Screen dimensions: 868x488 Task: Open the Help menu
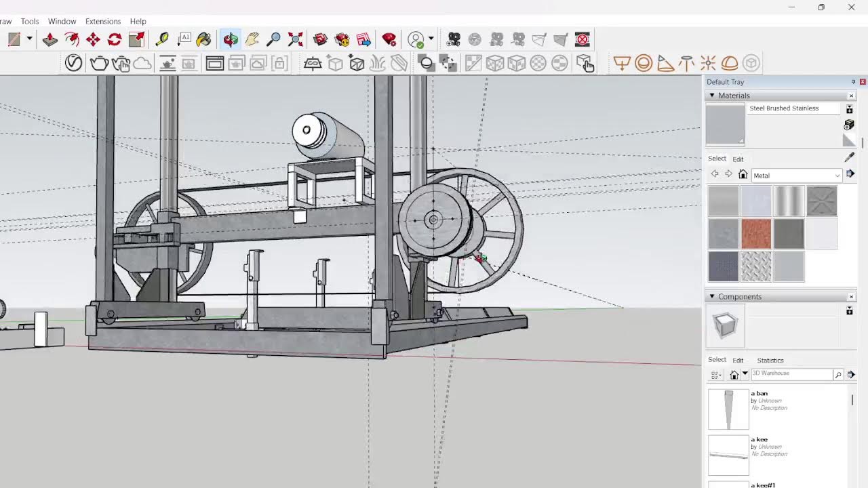138,21
